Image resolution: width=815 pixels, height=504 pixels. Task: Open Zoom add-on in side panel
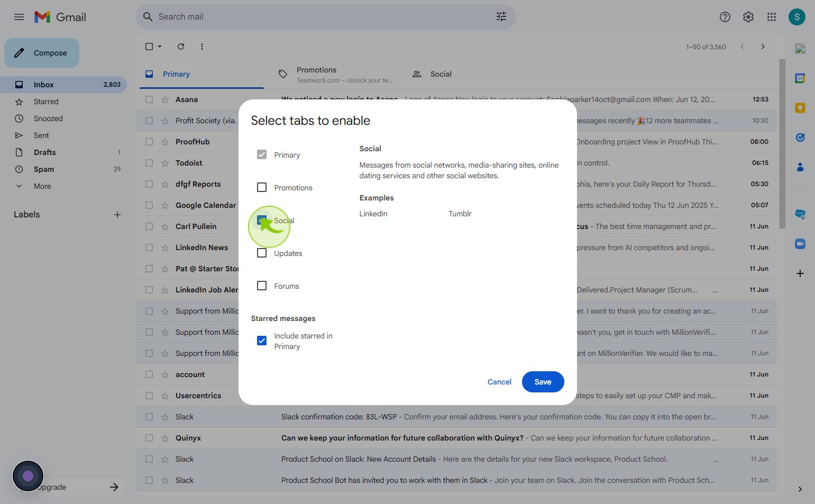[x=800, y=243]
